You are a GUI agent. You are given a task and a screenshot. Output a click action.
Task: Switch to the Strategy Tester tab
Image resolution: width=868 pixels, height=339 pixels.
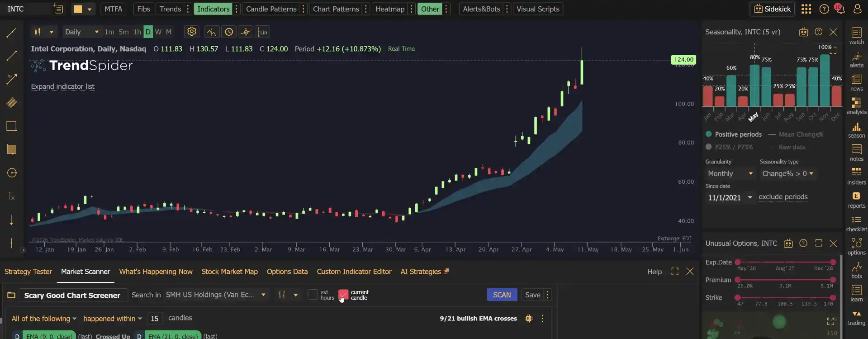click(28, 272)
